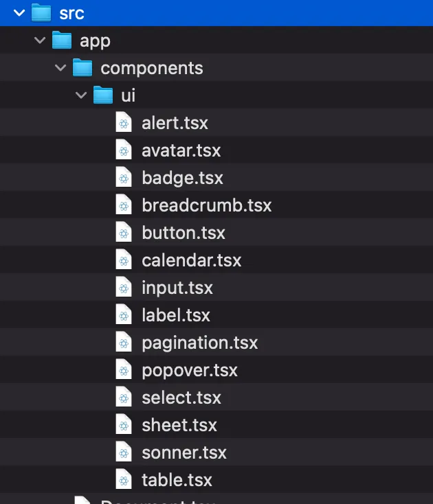Select the table.tsx file
Viewport: 433px width, 504px height.
point(177,481)
